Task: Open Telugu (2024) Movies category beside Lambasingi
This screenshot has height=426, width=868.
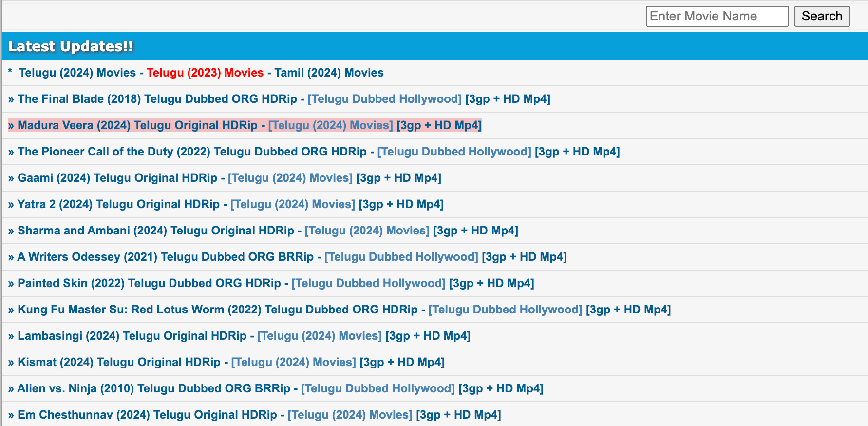Action: (320, 336)
